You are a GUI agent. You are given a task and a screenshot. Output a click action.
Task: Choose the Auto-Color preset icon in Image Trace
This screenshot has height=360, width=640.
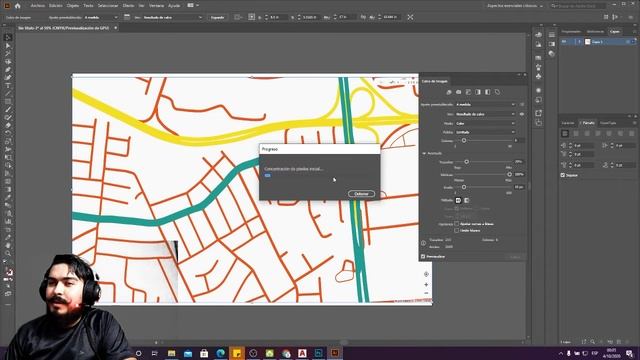click(x=449, y=92)
